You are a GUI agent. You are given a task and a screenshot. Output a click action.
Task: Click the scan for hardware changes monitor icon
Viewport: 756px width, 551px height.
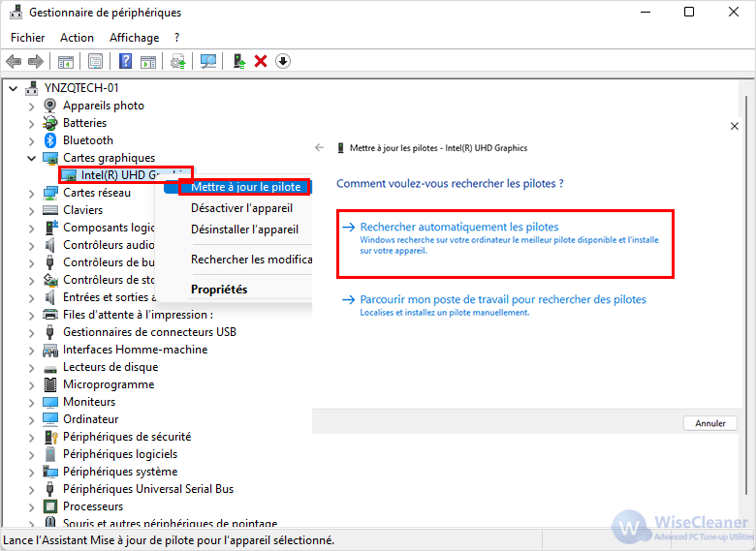[x=208, y=61]
